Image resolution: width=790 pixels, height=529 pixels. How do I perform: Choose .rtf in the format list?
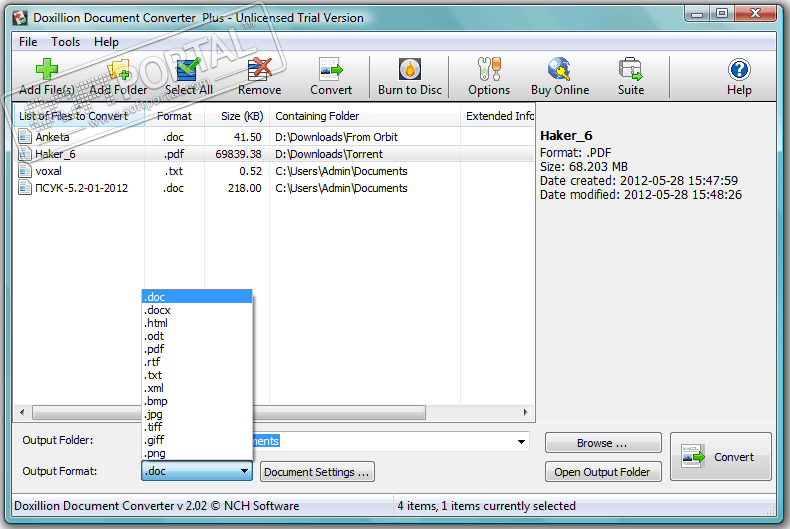[x=197, y=362]
